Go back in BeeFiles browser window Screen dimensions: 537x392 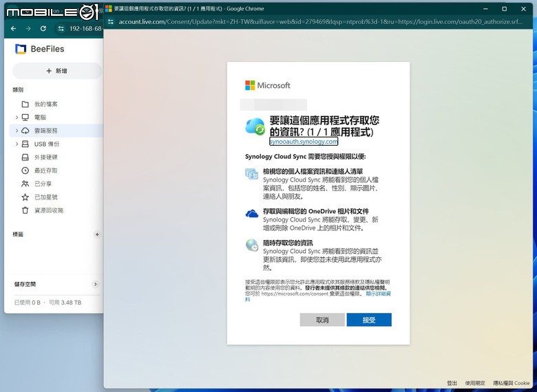(x=13, y=29)
